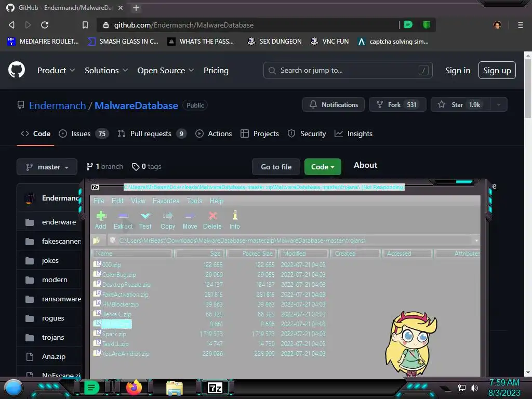
Task: Switch to the Insights tab
Action: coord(353,134)
